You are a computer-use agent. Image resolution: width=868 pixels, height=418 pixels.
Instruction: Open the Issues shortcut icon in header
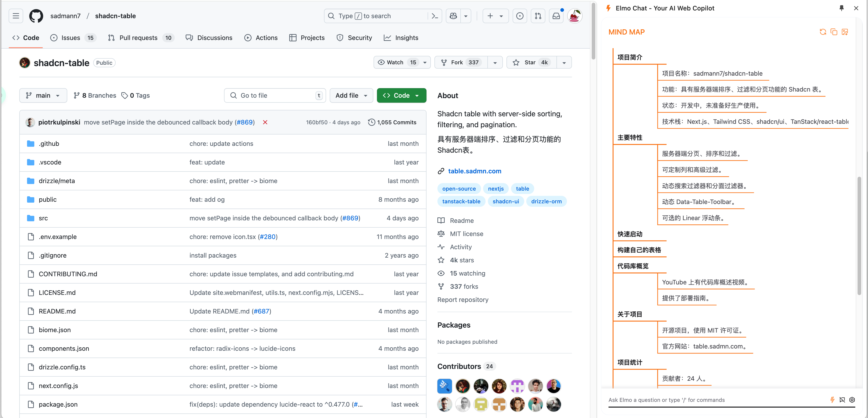tap(520, 16)
